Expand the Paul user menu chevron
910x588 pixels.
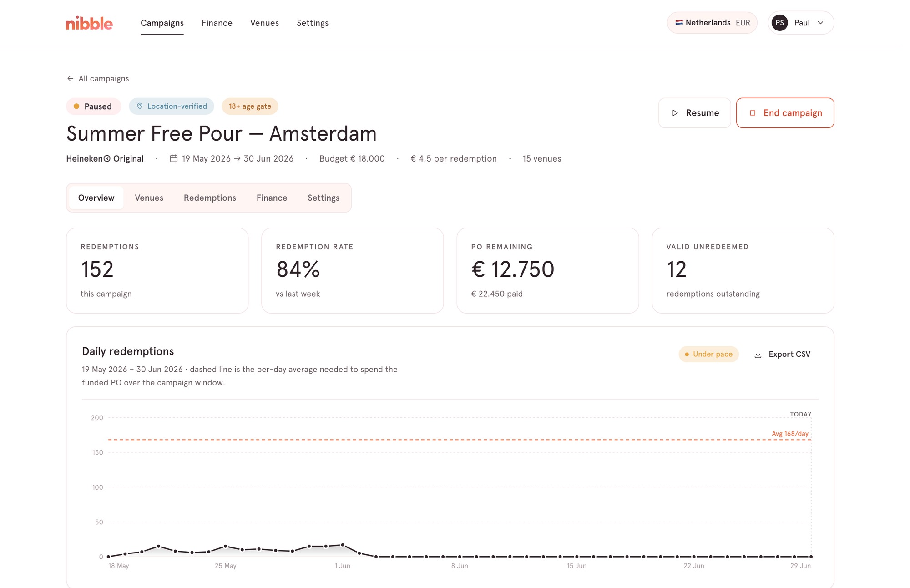[821, 23]
